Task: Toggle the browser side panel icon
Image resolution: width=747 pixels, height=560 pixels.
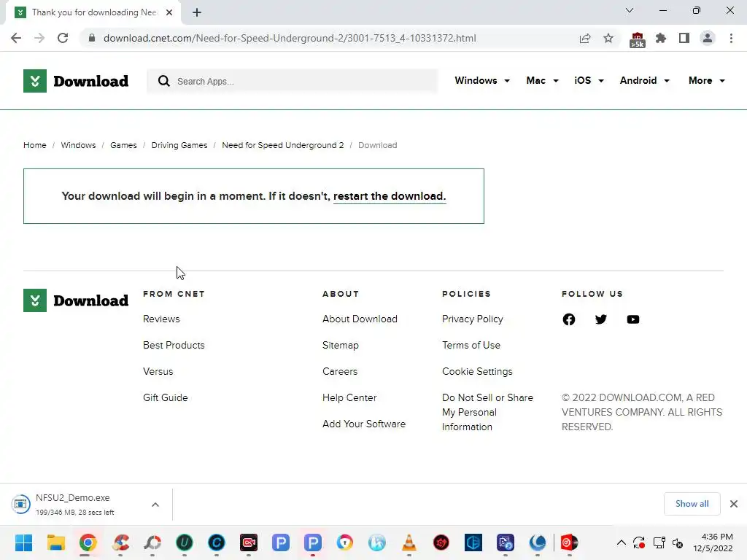Action: [684, 38]
